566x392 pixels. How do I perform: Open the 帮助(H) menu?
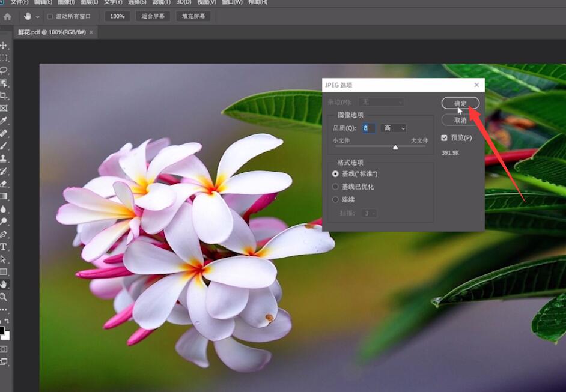click(x=258, y=2)
